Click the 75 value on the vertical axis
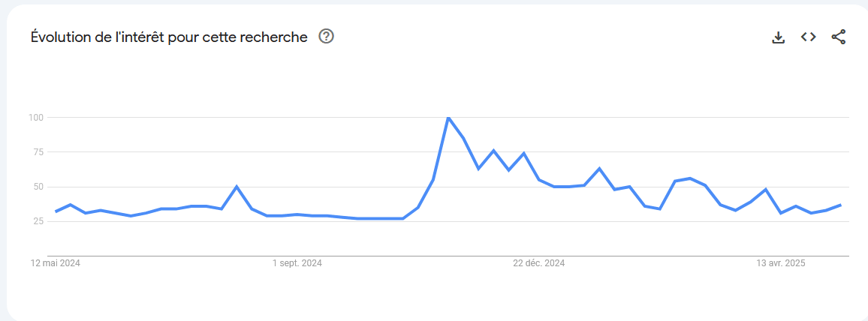 pyautogui.click(x=38, y=152)
